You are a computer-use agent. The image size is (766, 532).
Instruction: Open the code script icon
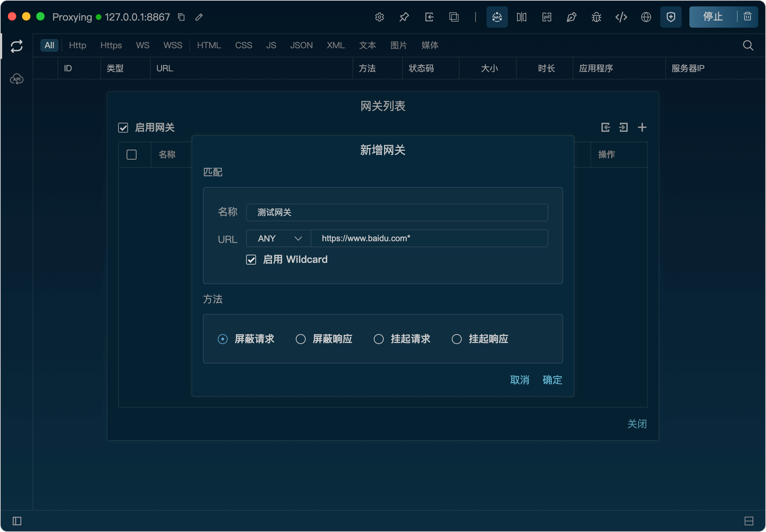tap(621, 17)
